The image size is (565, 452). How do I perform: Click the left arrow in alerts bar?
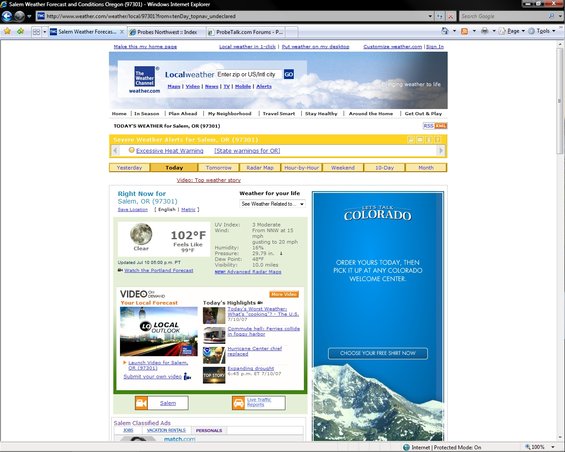(x=115, y=150)
